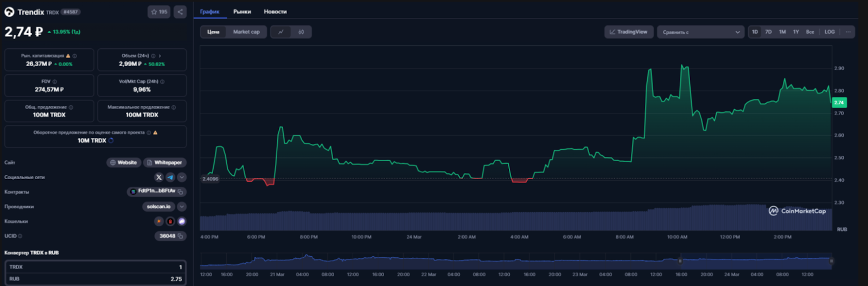868x286 pixels.
Task: Expand the explorers list next to solscan.io
Action: point(182,207)
